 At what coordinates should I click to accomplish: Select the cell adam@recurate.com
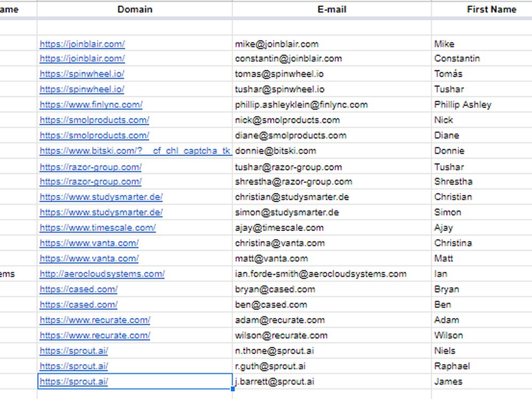click(x=332, y=320)
